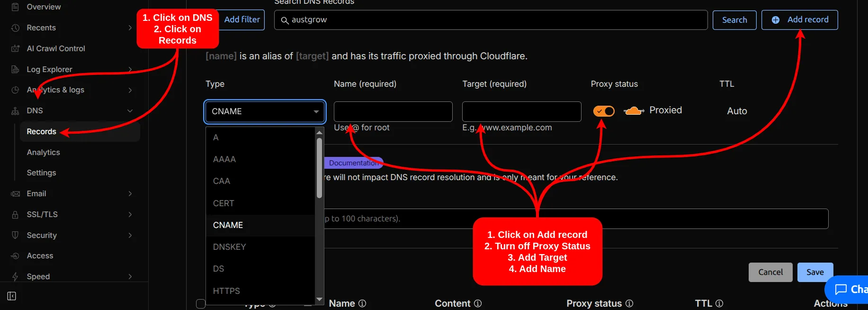Viewport: 868px width, 310px height.
Task: Expand the SSL/TLS sidebar section
Action: pyautogui.click(x=130, y=214)
